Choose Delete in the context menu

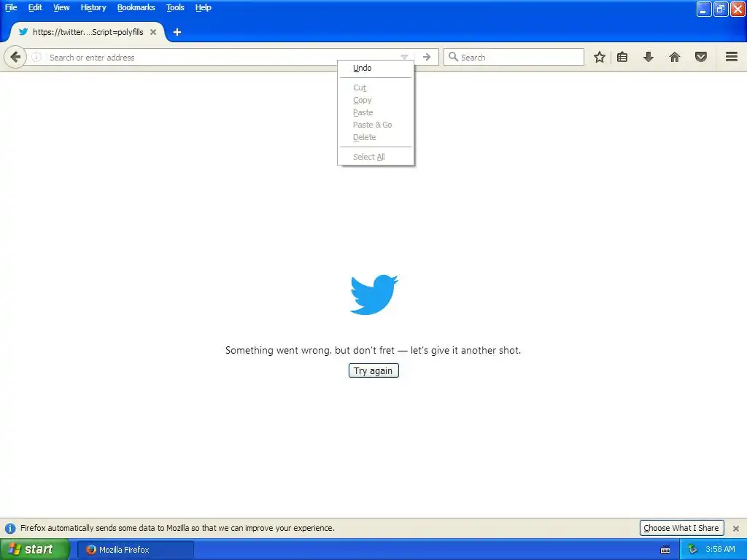click(376, 137)
